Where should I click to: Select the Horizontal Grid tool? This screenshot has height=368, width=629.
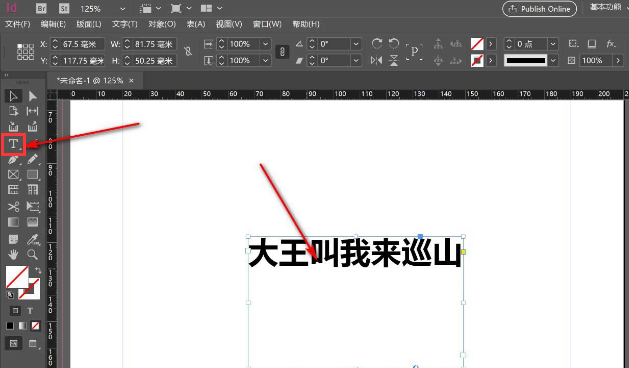pyautogui.click(x=13, y=190)
